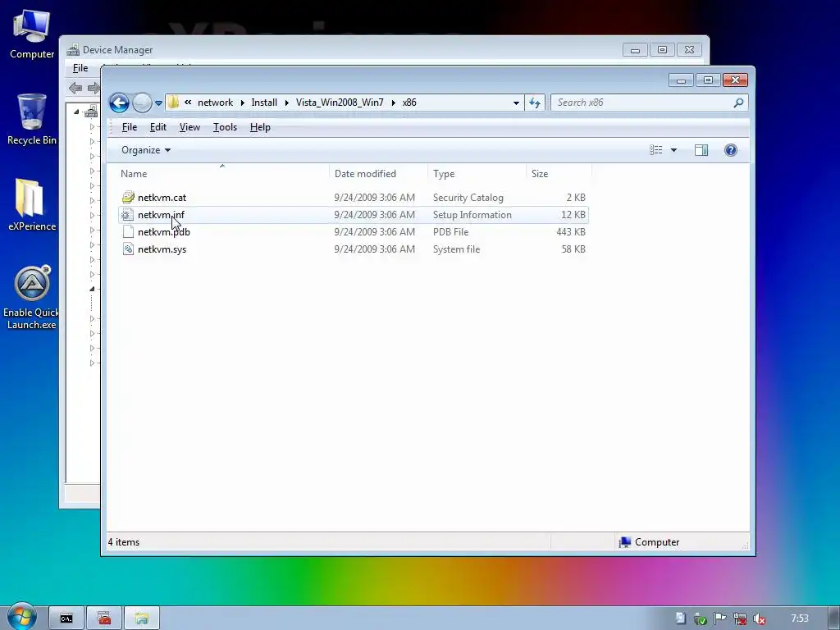Open Device Manager File menu
The height and width of the screenshot is (630, 840).
click(80, 68)
